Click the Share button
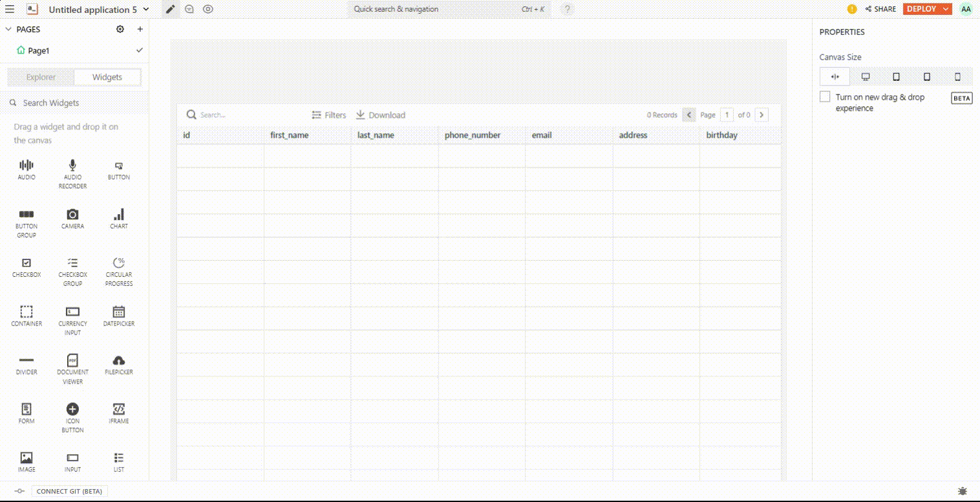The image size is (980, 502). (880, 9)
